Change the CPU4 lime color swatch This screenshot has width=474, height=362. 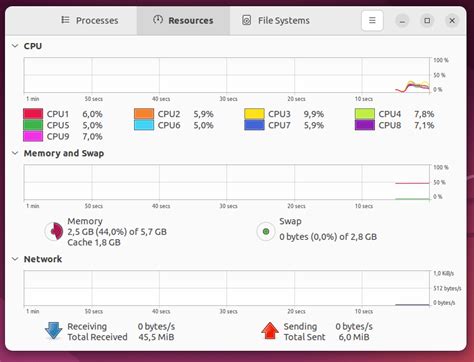[x=365, y=114]
